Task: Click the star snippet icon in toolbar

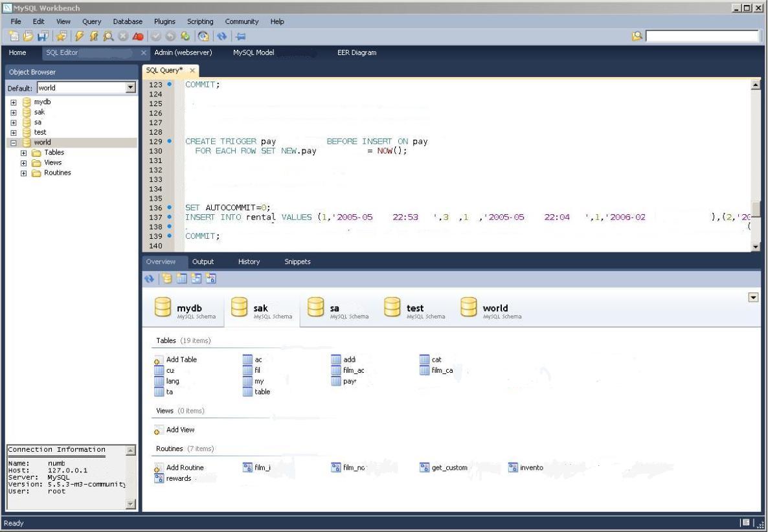Action: pyautogui.click(x=62, y=36)
